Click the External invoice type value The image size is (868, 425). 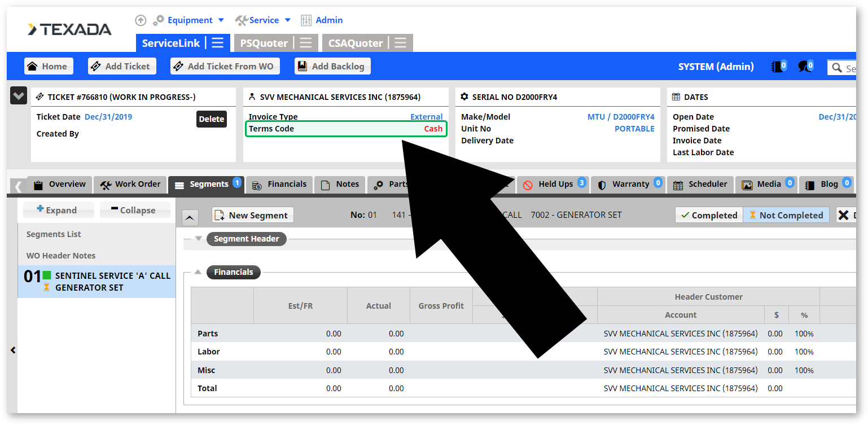(x=426, y=117)
